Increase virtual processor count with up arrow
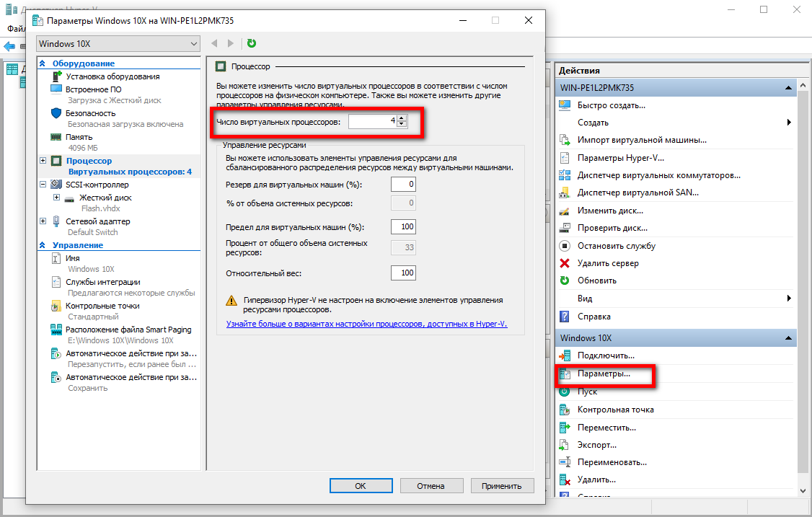The width and height of the screenshot is (812, 517). (x=402, y=118)
